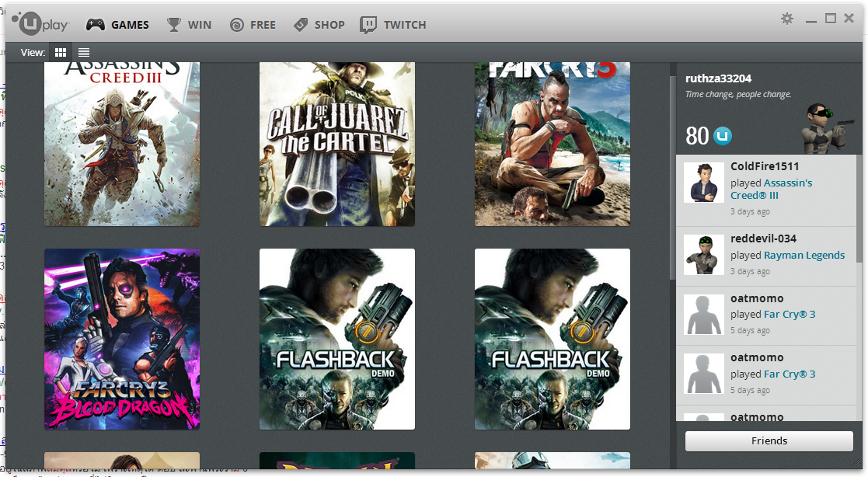
Task: Open reddevil-034 friend name
Action: pos(763,238)
